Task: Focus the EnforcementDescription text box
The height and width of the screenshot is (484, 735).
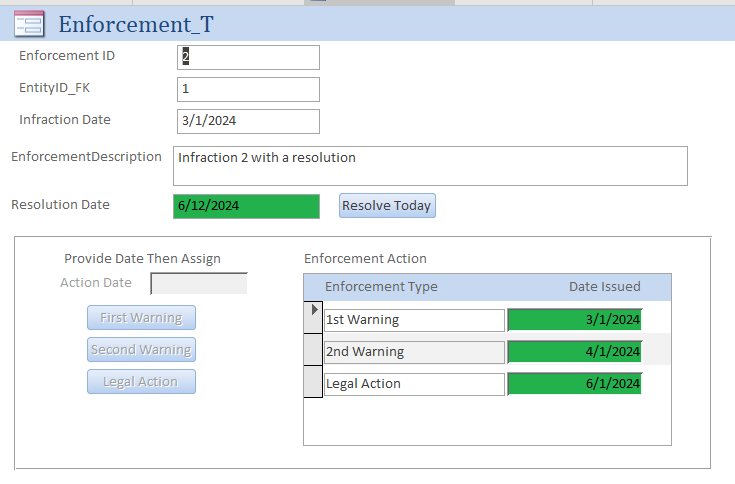Action: pyautogui.click(x=430, y=166)
